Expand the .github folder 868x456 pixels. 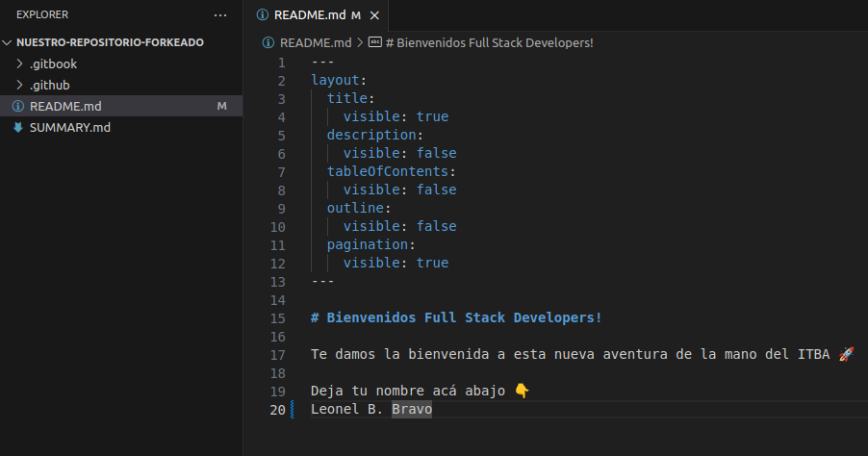(21, 85)
